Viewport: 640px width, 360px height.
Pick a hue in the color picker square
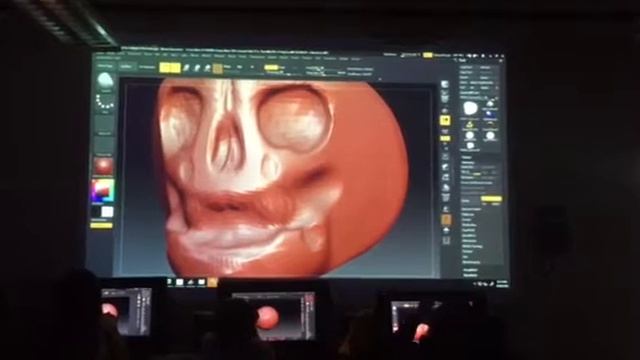point(102,190)
